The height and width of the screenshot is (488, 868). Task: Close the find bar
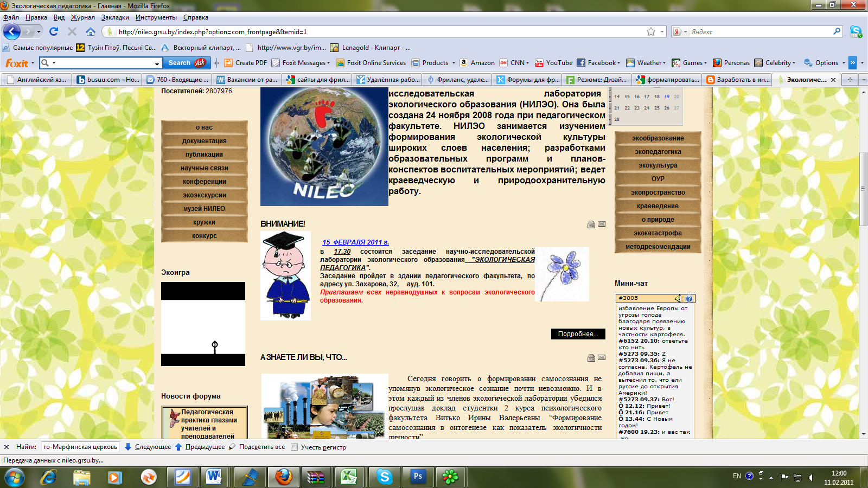click(7, 447)
